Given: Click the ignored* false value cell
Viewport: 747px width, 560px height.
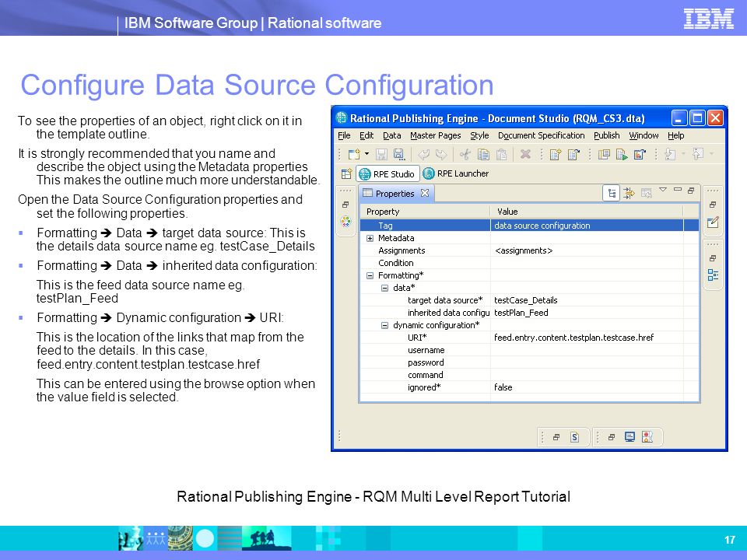Looking at the screenshot, I should coord(587,387).
